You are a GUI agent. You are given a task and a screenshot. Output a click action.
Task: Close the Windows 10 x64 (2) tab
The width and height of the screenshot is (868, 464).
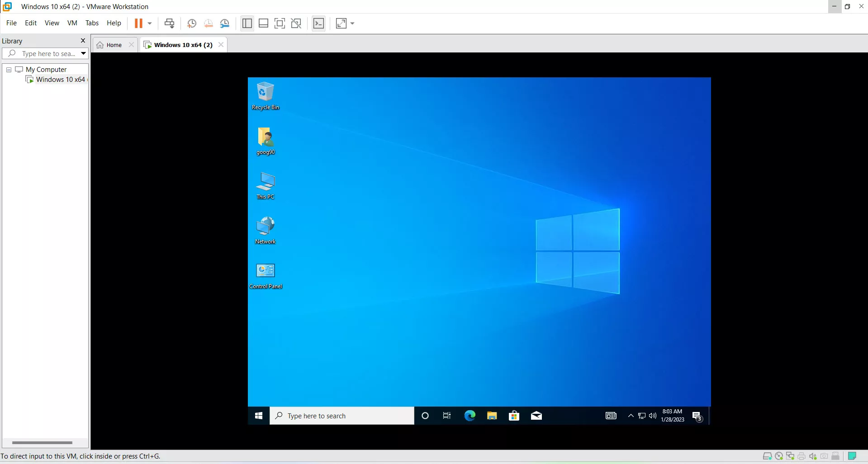click(221, 45)
